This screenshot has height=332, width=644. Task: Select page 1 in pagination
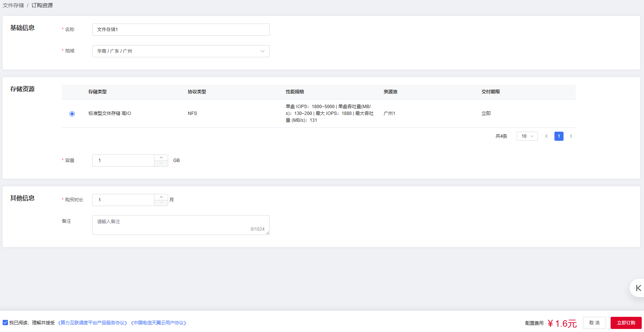(559, 136)
